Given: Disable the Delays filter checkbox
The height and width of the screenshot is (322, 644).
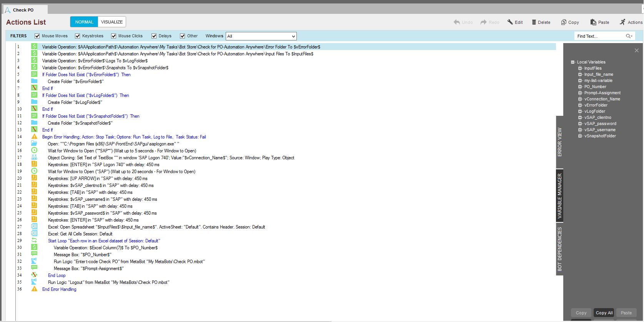Looking at the screenshot, I should [x=154, y=36].
